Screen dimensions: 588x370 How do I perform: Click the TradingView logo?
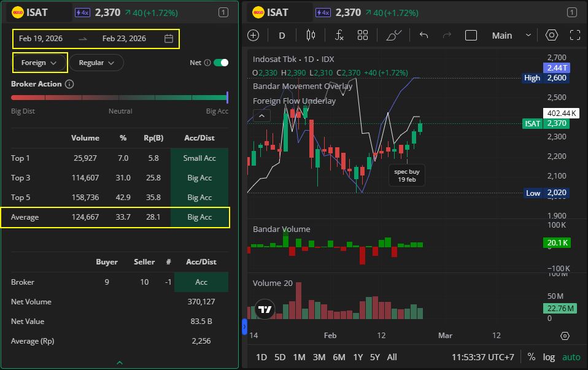[x=265, y=309]
